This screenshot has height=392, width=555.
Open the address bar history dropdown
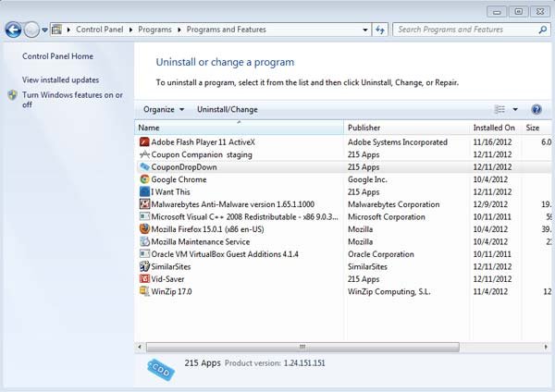(x=365, y=31)
